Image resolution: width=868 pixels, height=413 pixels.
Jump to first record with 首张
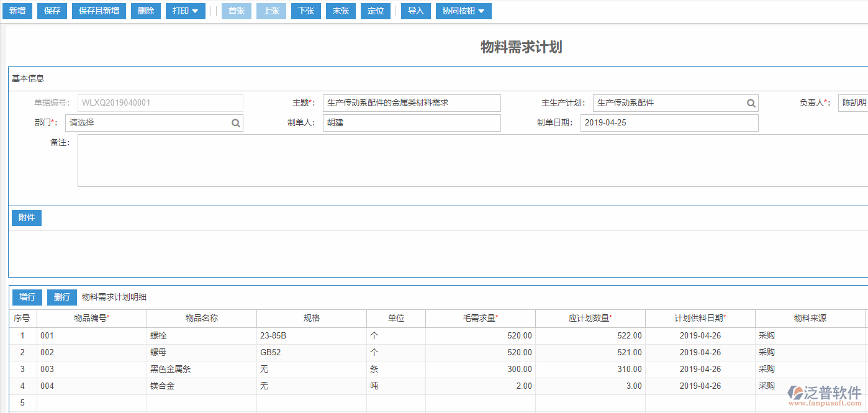[x=236, y=11]
